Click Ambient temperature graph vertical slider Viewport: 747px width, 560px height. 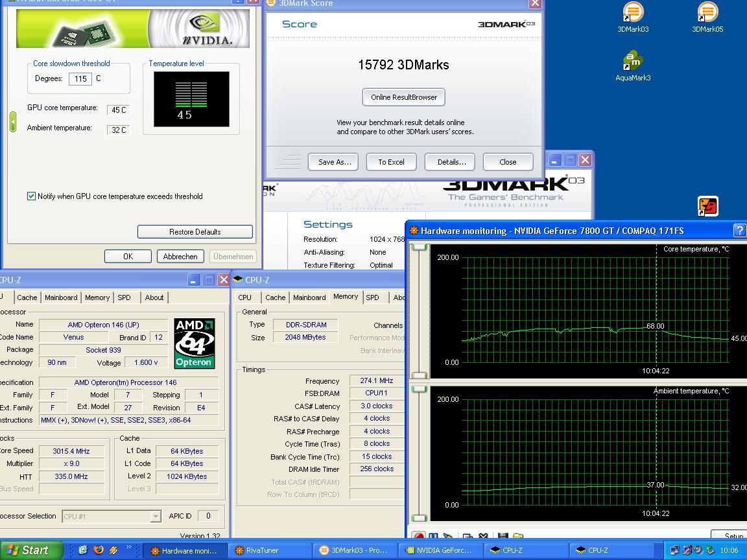420,453
